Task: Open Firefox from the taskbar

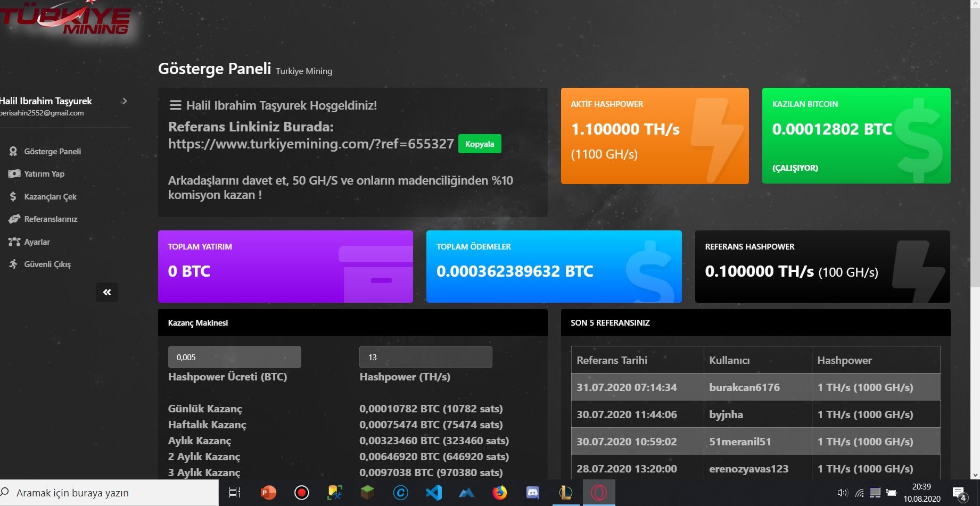Action: click(499, 493)
